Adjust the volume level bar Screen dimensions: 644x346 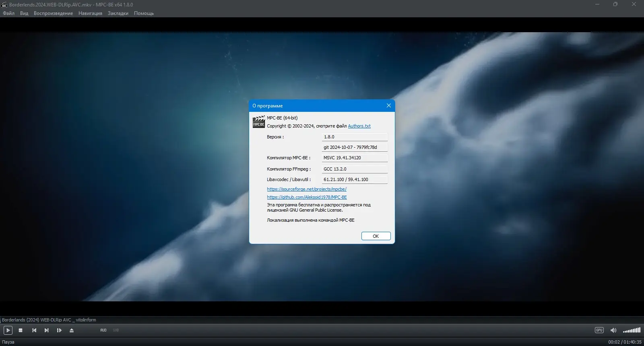click(x=632, y=331)
